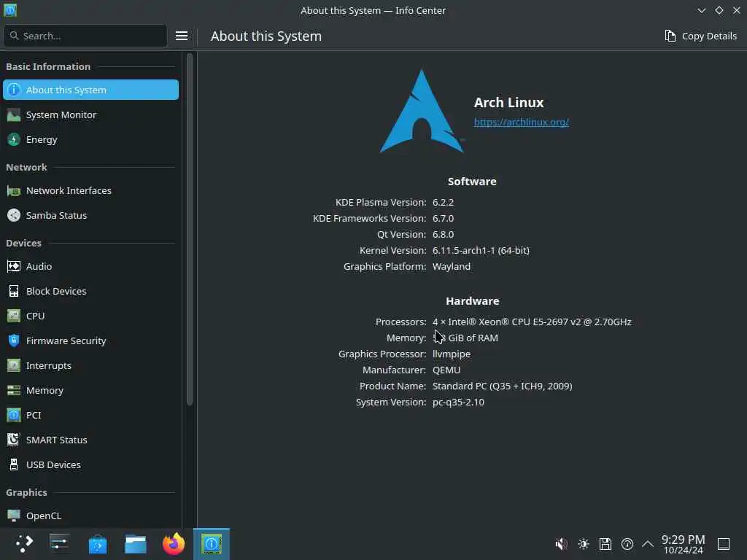Open the hamburger menu next to search

(182, 36)
